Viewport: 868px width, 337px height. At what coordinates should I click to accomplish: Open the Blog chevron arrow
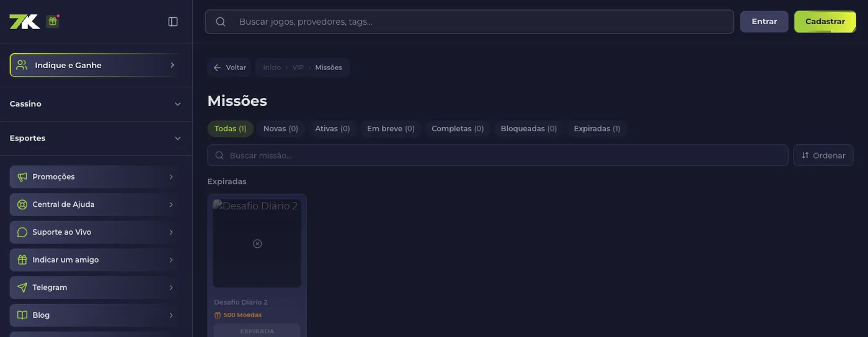point(171,315)
